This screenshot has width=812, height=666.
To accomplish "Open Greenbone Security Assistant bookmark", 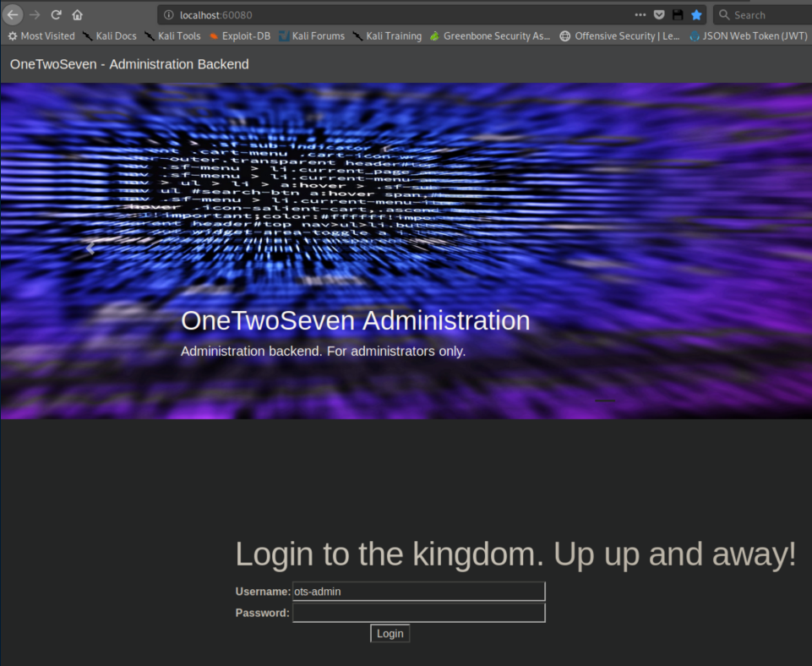I will pos(490,36).
